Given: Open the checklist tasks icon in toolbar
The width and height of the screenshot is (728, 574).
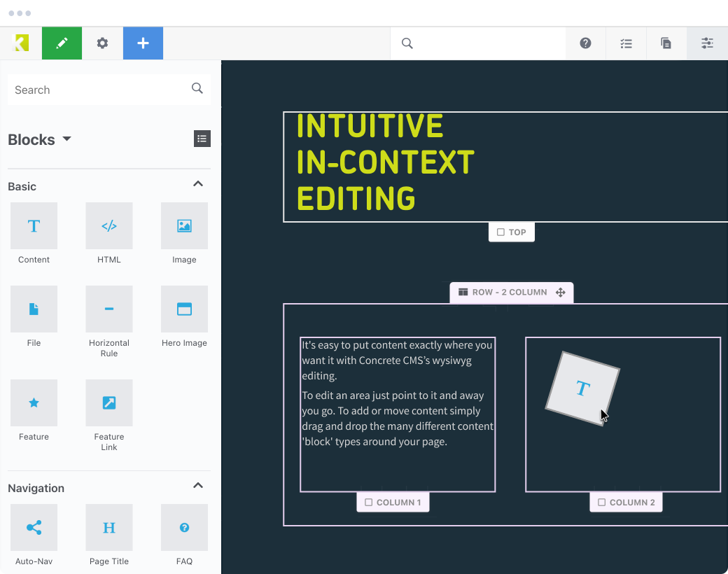Looking at the screenshot, I should click(x=626, y=43).
